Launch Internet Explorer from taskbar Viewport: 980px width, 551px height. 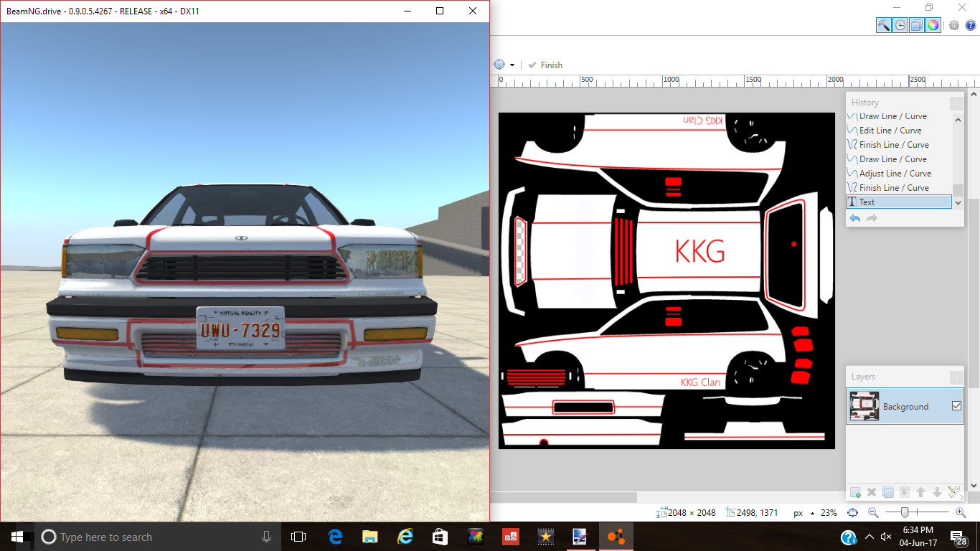405,537
